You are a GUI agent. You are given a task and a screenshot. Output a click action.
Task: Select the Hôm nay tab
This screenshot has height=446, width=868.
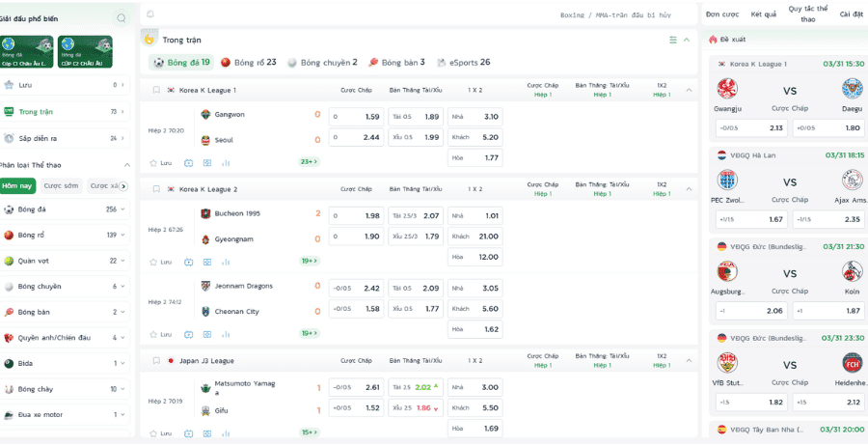pyautogui.click(x=17, y=186)
